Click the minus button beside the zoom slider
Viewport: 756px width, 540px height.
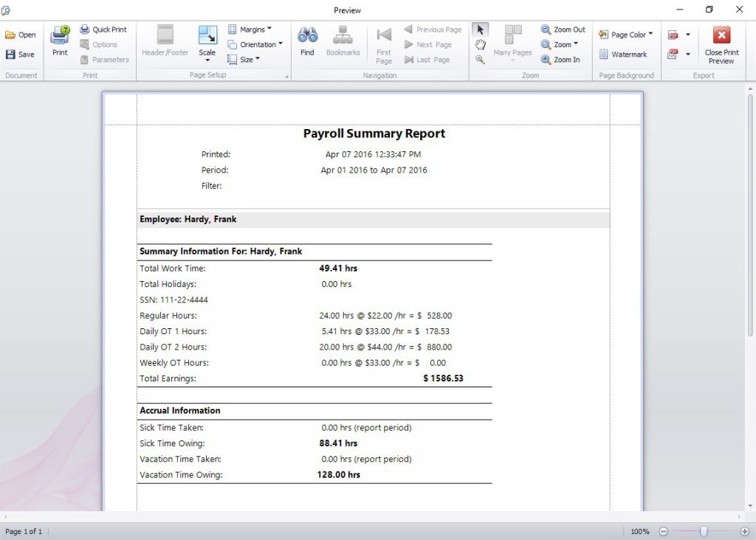coord(664,531)
